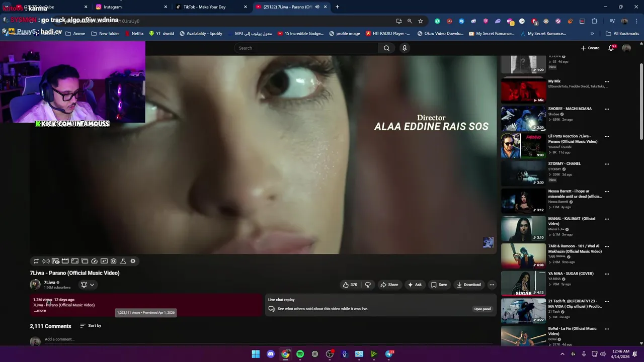This screenshot has width=644, height=362.
Task: Open the notification bell subscription dropdown
Action: [x=87, y=285]
